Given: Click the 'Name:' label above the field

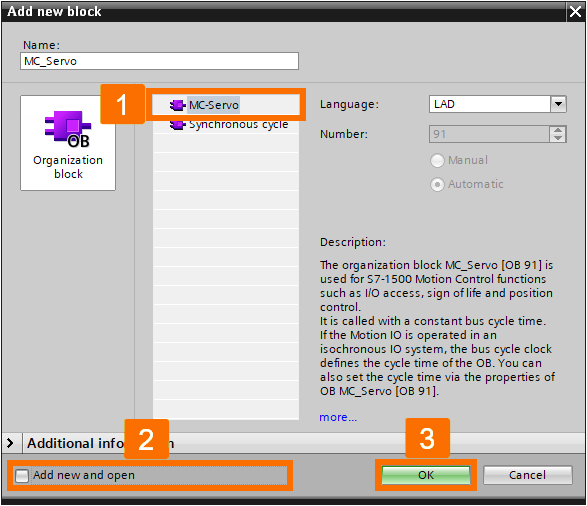Looking at the screenshot, I should (x=41, y=45).
